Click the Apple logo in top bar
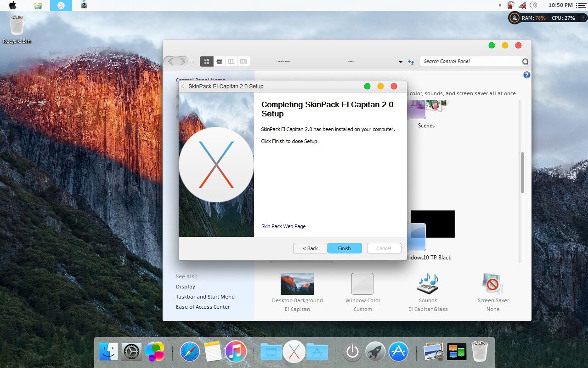The height and width of the screenshot is (368, 588). (x=12, y=5)
